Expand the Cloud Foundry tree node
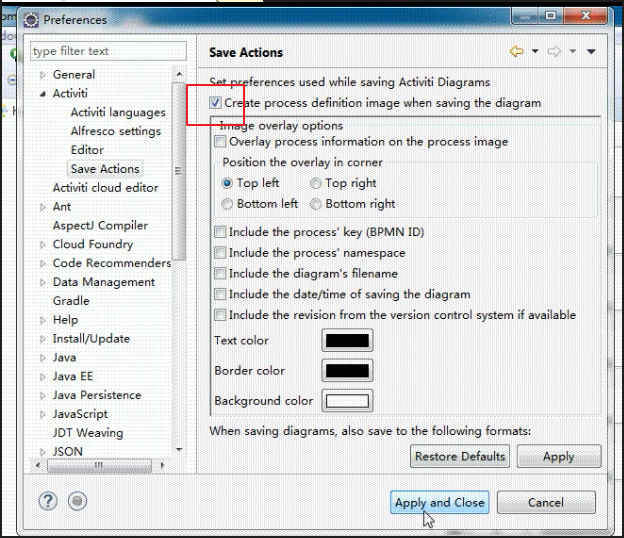Viewport: 624px width, 538px height. point(43,245)
